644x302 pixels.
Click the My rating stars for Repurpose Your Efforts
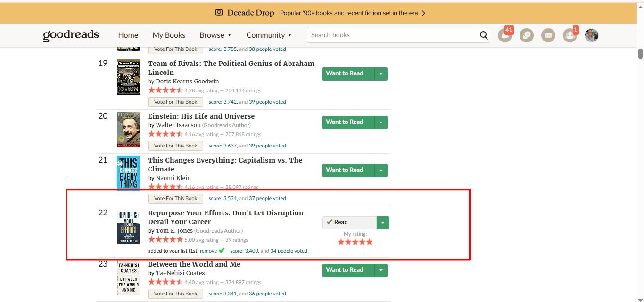point(355,242)
